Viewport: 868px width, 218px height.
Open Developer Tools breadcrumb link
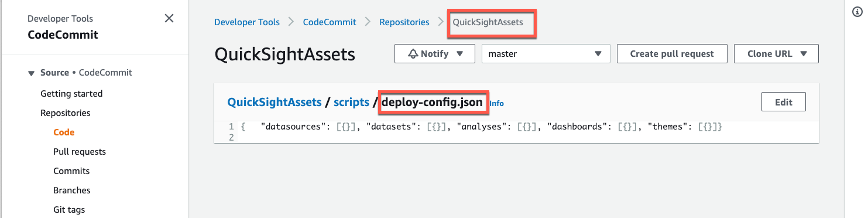click(247, 22)
